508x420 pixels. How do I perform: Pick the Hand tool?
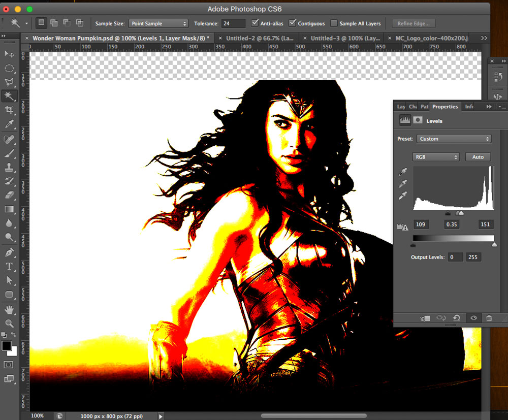9,309
